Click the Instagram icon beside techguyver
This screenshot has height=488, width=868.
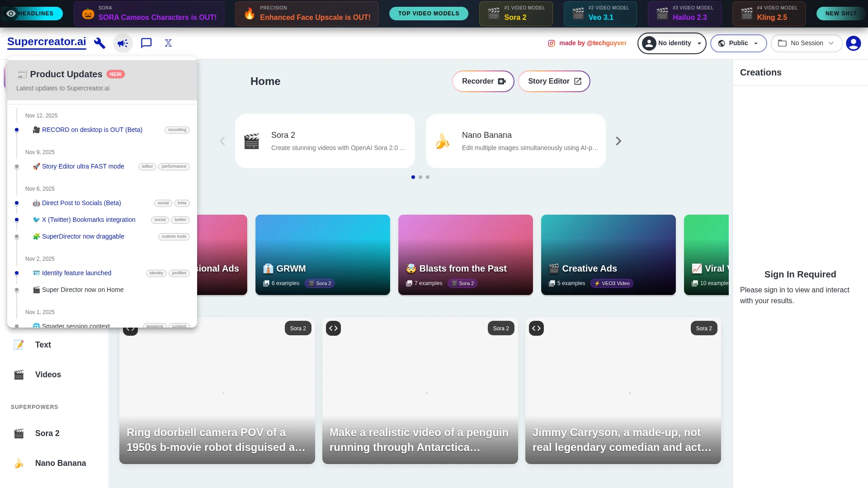coord(551,43)
